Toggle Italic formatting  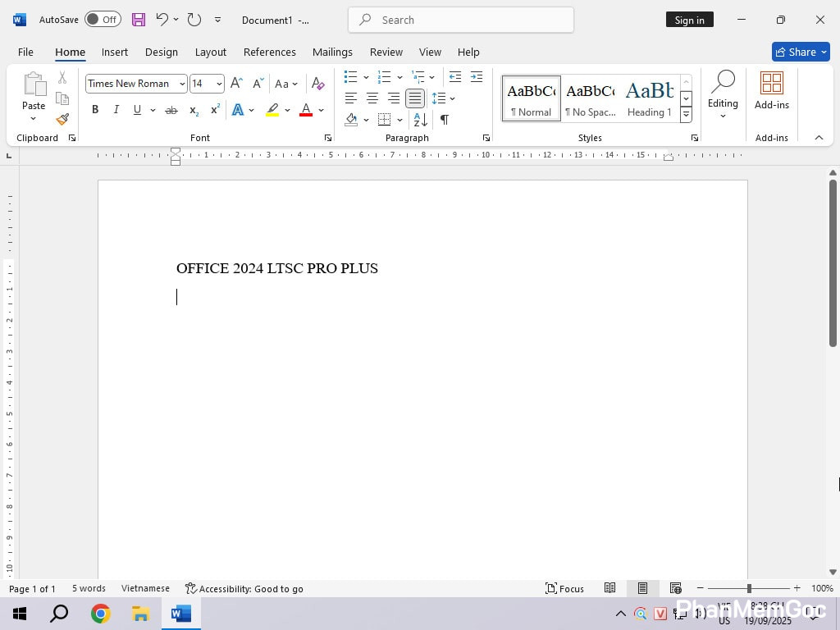(x=116, y=110)
